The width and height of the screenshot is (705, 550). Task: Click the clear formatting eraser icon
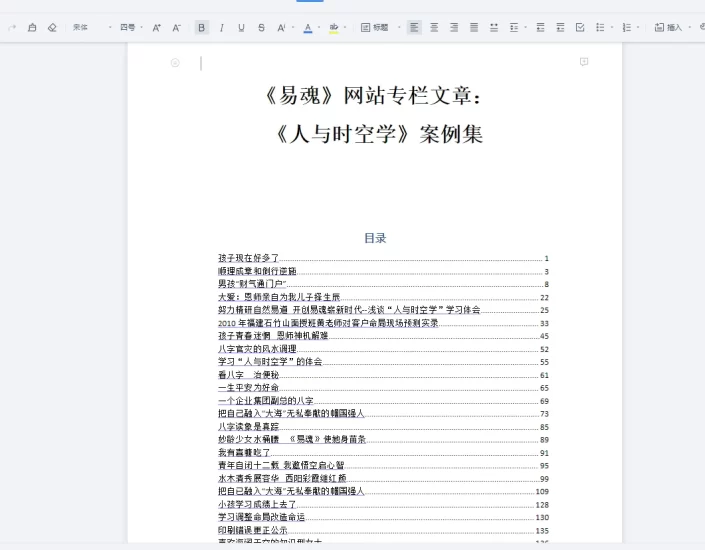[52, 28]
